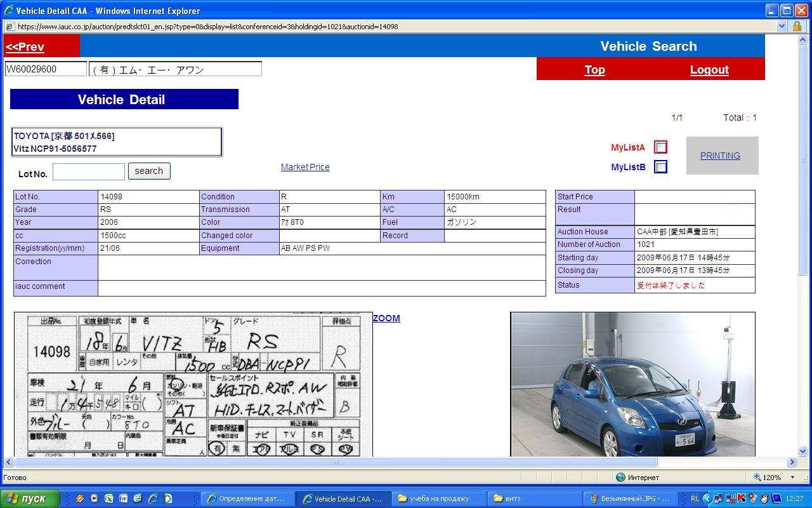The image size is (812, 508).
Task: Click the disconnected network tray icon
Action: (730, 498)
